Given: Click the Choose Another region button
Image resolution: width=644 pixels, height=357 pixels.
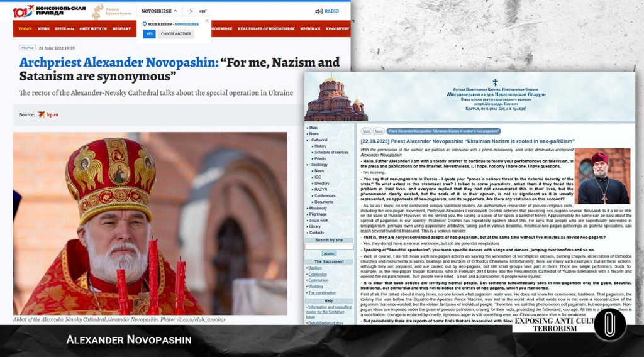Looking at the screenshot, I should tap(176, 34).
